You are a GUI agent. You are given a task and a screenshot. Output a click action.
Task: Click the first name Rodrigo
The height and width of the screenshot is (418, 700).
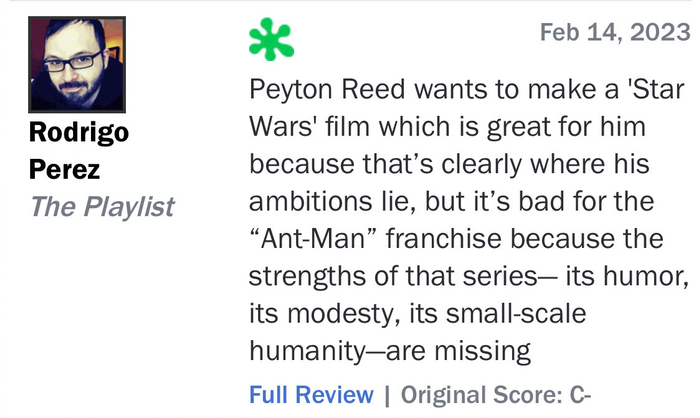click(79, 132)
